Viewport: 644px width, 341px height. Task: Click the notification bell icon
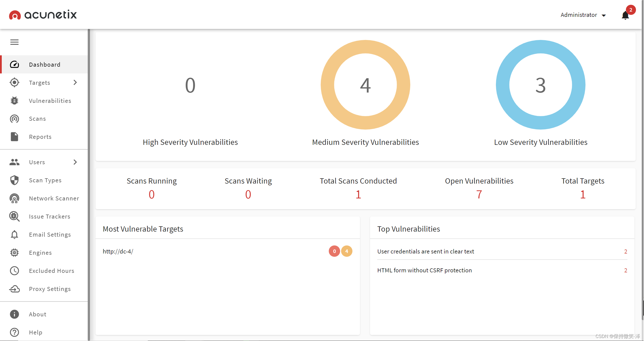coord(625,16)
